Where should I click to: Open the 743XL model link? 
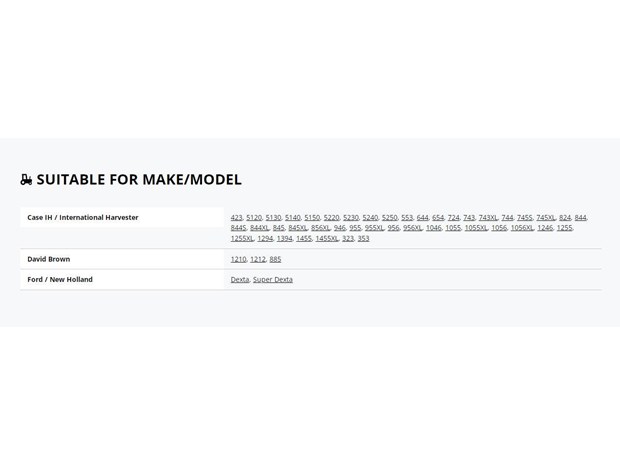tap(488, 217)
